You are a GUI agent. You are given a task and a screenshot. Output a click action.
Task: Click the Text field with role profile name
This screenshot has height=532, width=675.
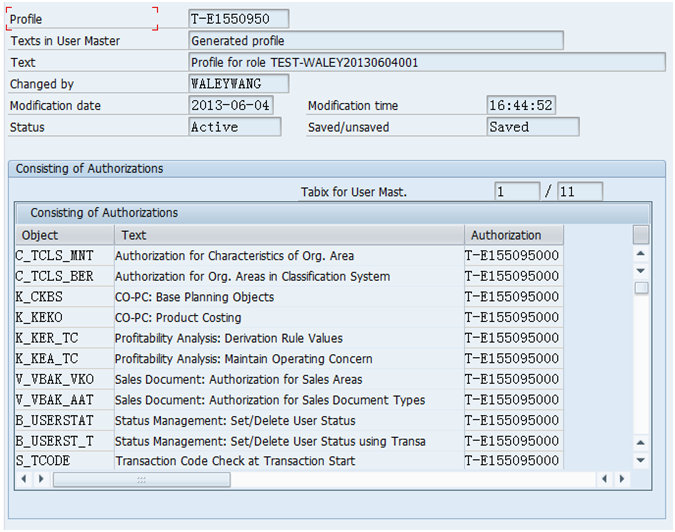[x=427, y=62]
